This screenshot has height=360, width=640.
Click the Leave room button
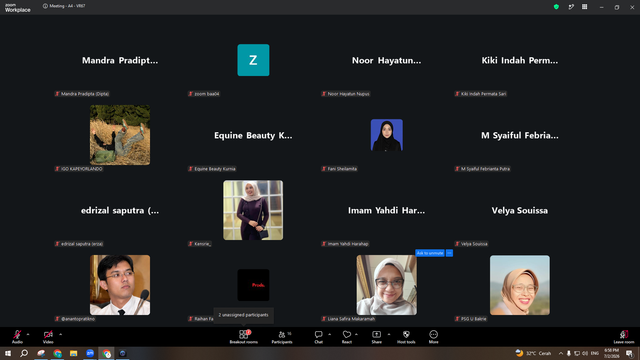(x=624, y=336)
